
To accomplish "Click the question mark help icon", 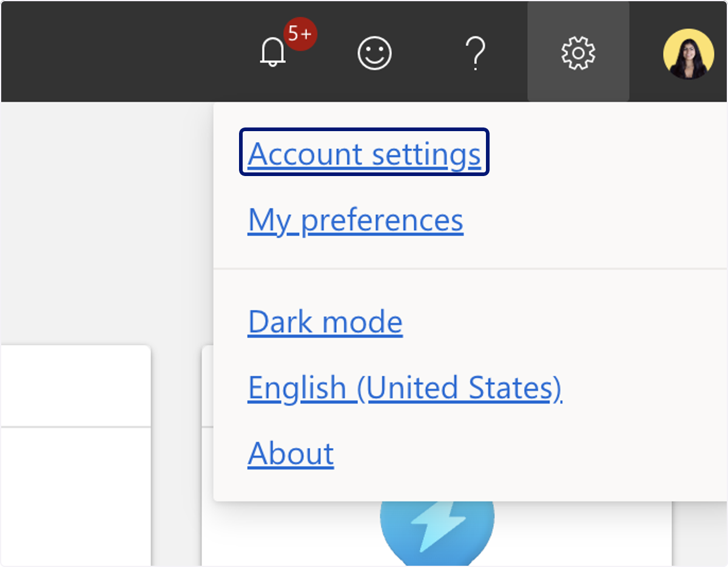I will pyautogui.click(x=476, y=53).
